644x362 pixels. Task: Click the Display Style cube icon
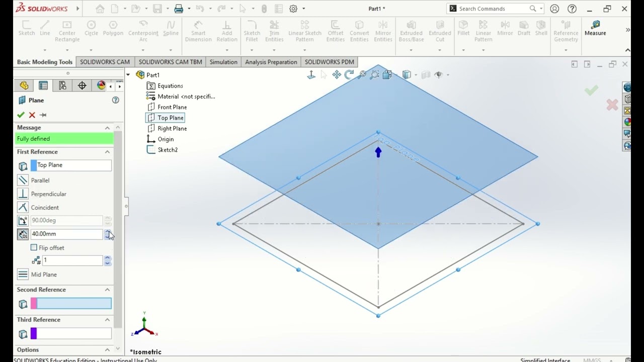[407, 75]
